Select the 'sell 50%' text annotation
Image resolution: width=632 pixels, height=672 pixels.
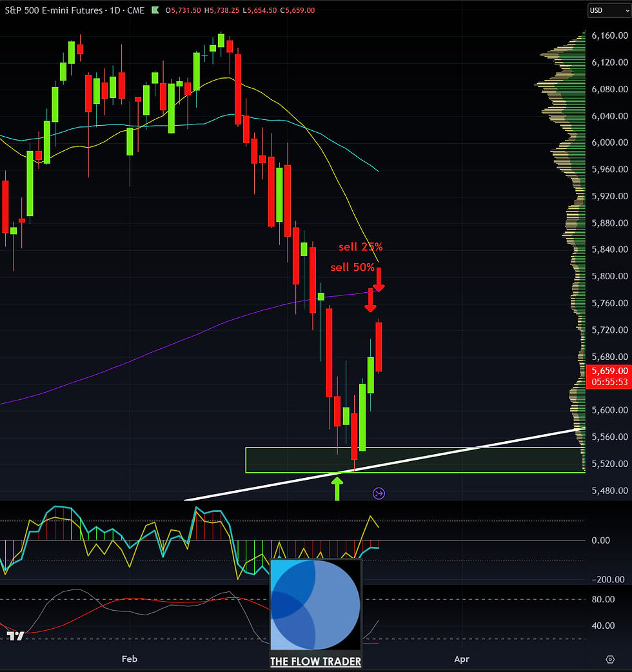pos(352,268)
